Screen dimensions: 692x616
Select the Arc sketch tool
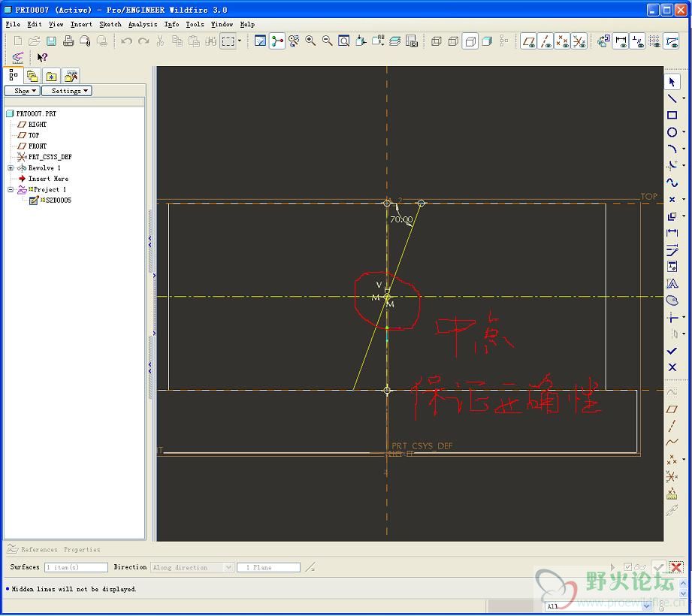pos(672,149)
